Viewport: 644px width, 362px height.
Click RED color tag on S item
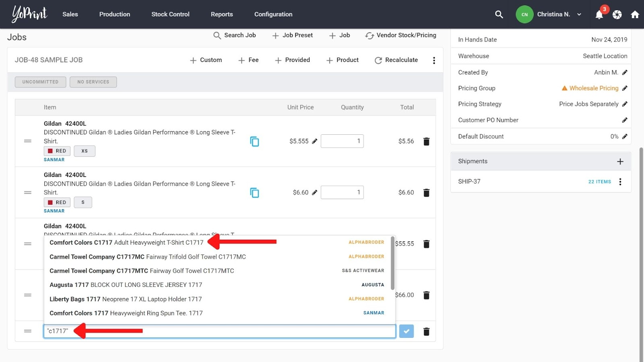pyautogui.click(x=57, y=202)
